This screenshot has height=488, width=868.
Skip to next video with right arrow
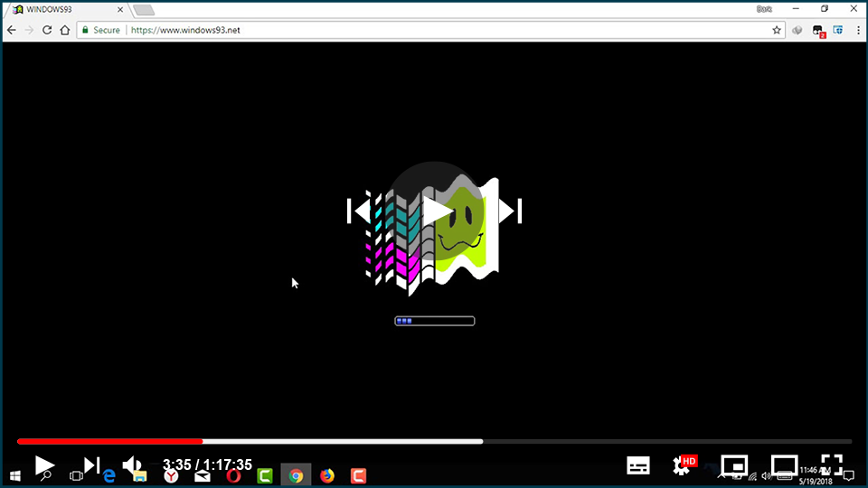[x=510, y=211]
